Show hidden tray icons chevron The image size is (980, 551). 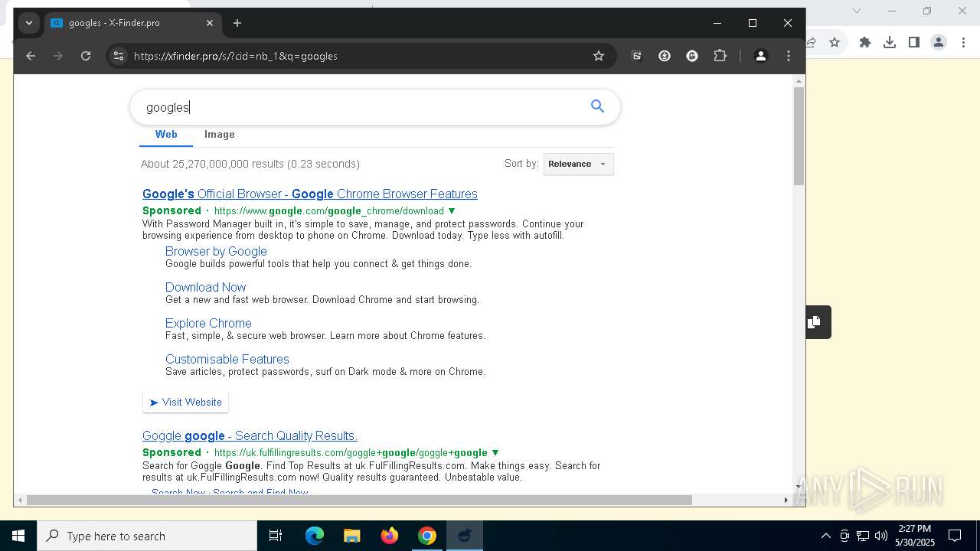pyautogui.click(x=825, y=536)
